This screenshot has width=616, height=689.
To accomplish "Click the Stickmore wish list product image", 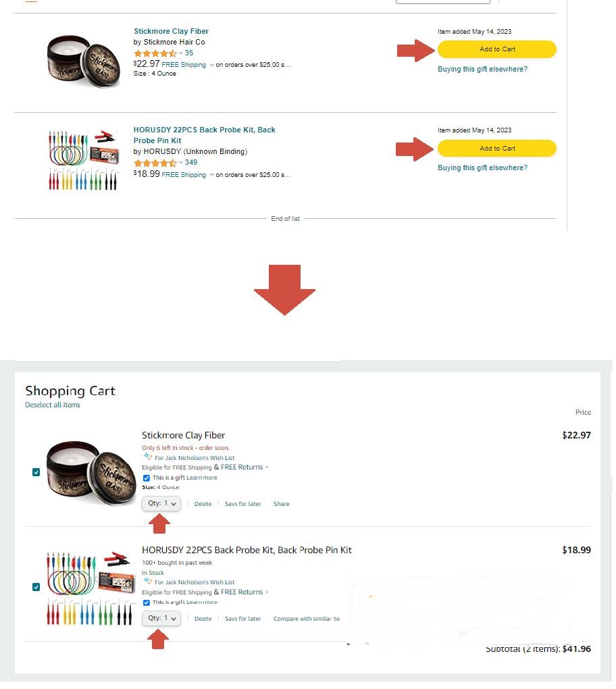I will (x=84, y=59).
